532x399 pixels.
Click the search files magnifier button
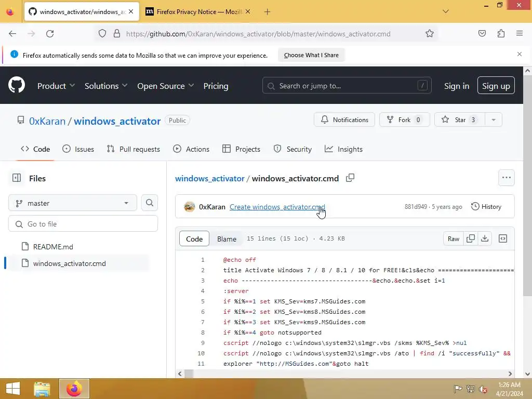(x=149, y=203)
